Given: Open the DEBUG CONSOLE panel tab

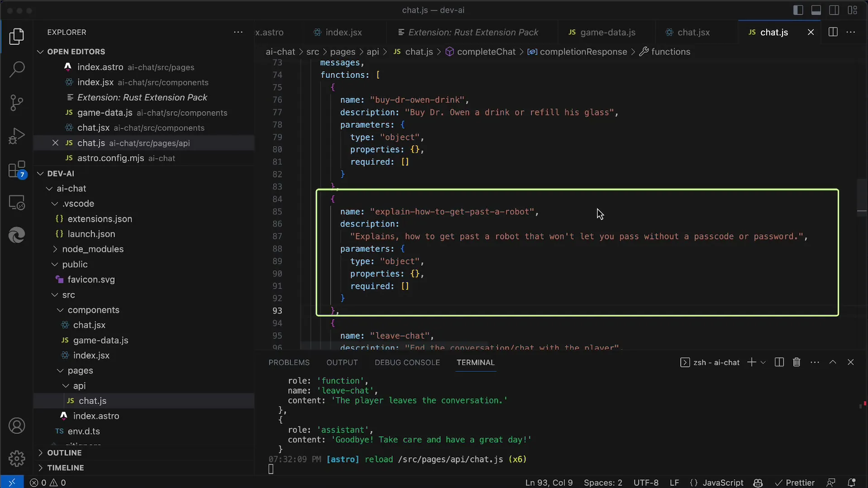Looking at the screenshot, I should 407,362.
